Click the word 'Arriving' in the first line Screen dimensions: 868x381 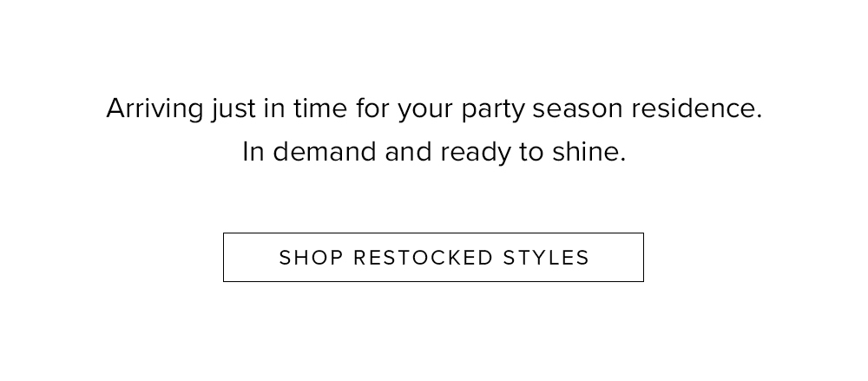[x=155, y=109]
